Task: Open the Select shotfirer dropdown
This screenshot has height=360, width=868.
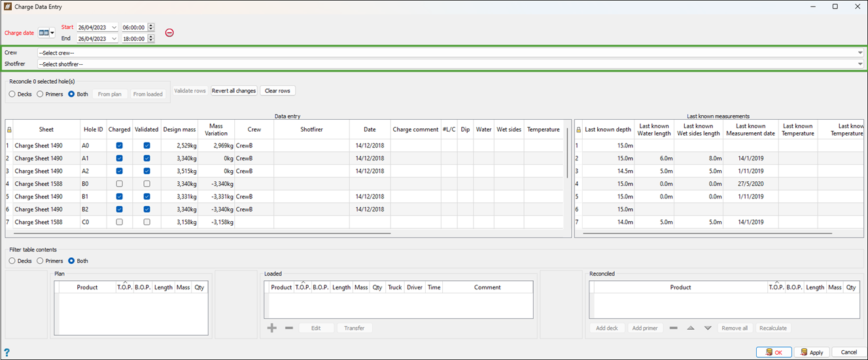Action: tap(451, 64)
